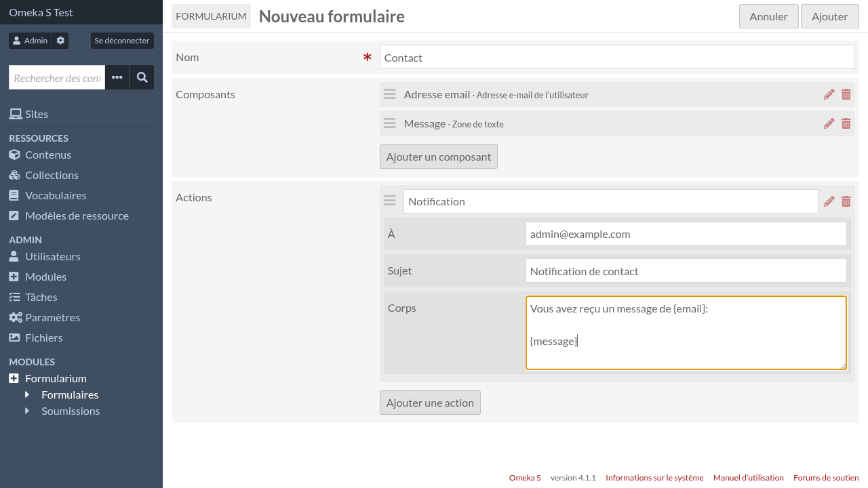Screen dimensions: 868x488
Task: Click the drag handle of the Message component
Action: tap(389, 123)
